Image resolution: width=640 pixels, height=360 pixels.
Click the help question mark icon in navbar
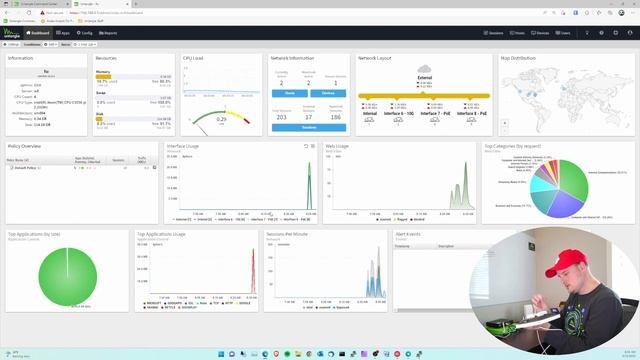coord(601,33)
